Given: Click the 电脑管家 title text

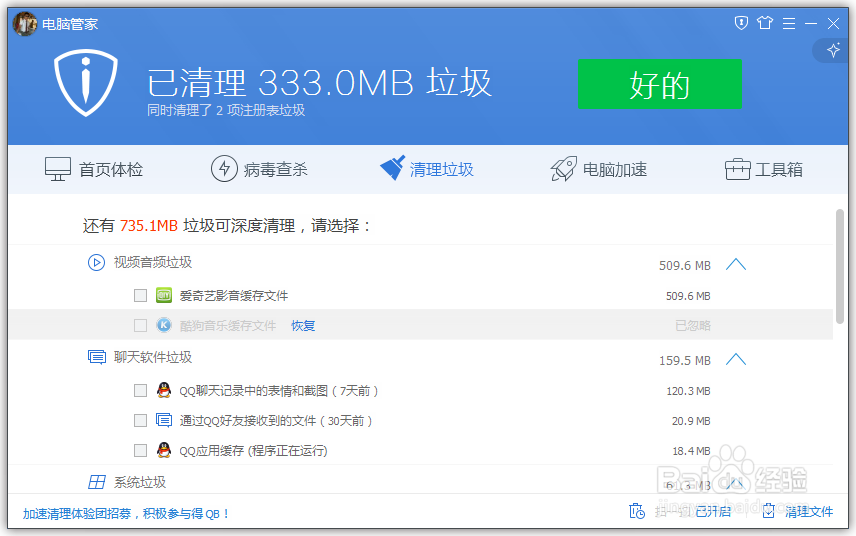Looking at the screenshot, I should (70, 24).
